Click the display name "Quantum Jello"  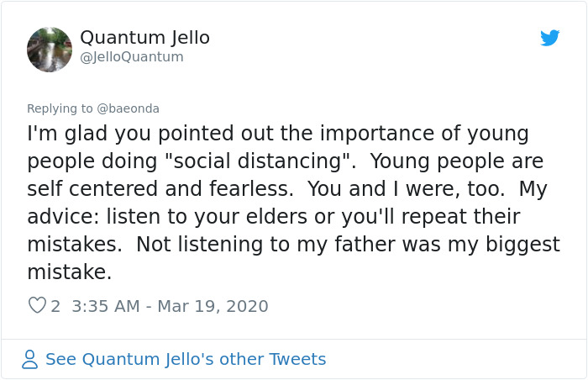pyautogui.click(x=144, y=38)
